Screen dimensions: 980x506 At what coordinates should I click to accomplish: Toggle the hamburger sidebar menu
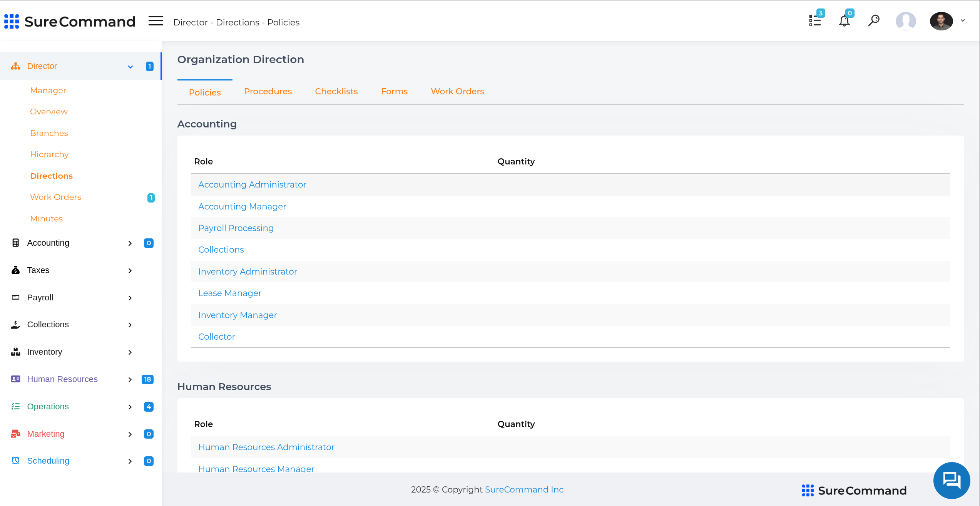156,21
